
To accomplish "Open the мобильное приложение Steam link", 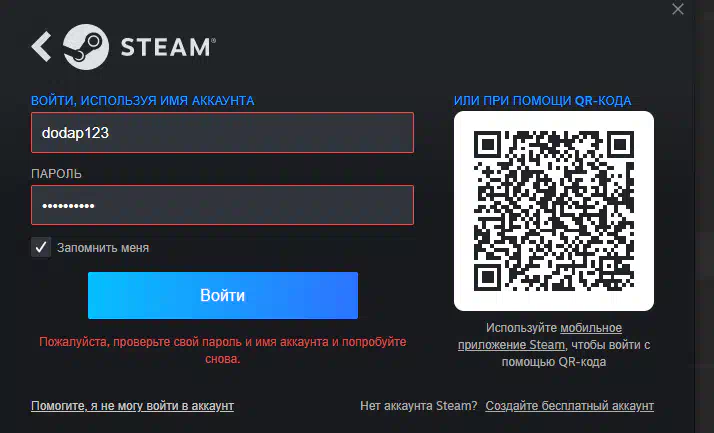I will (540, 336).
